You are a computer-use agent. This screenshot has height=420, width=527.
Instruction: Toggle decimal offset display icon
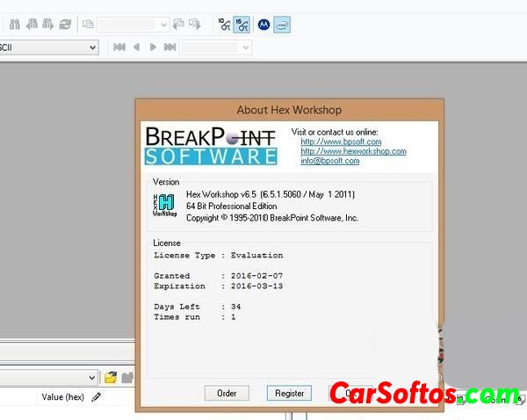pos(224,25)
